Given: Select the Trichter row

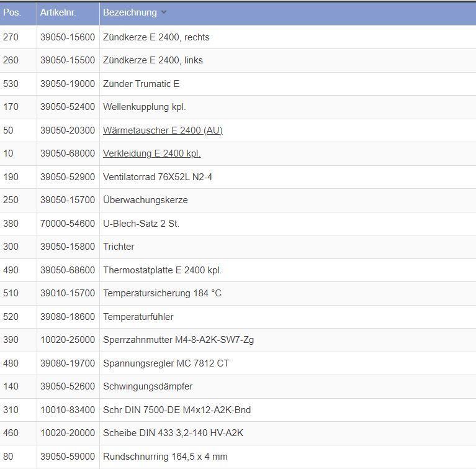Looking at the screenshot, I should (119, 247).
